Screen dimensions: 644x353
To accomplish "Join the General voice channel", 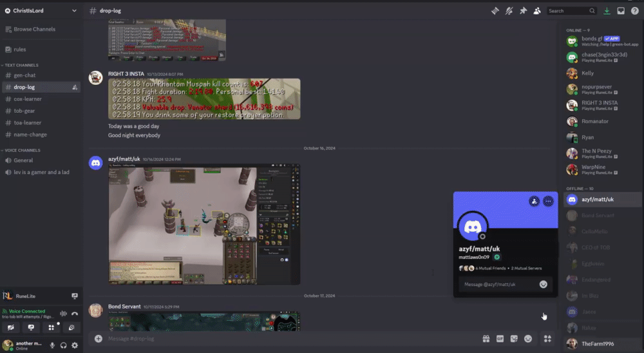I will pos(23,160).
